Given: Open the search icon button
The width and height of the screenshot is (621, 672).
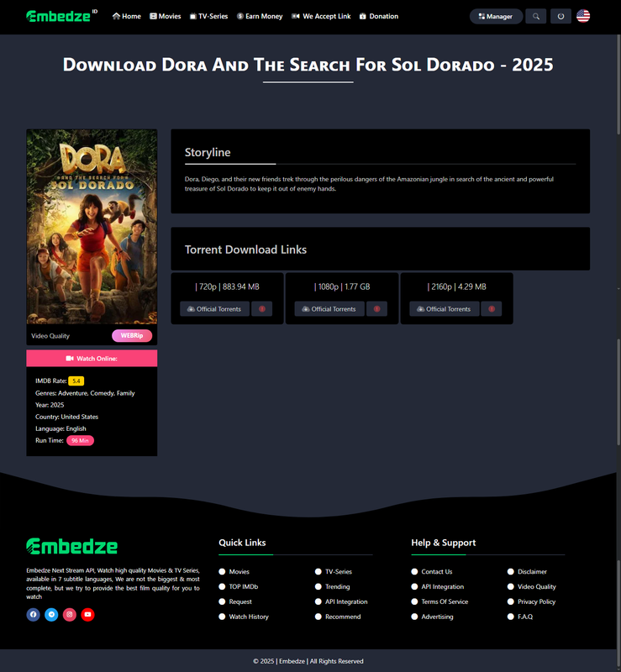Looking at the screenshot, I should pos(535,16).
